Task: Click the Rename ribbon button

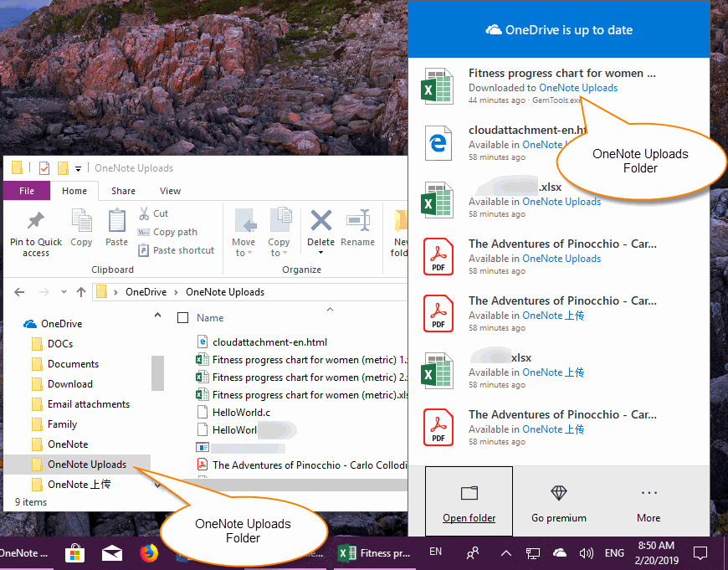Action: pos(357,228)
